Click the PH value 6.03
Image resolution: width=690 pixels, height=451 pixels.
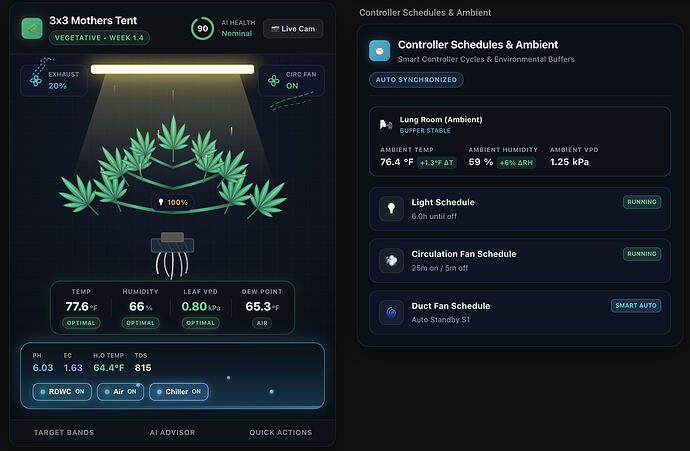click(x=43, y=368)
